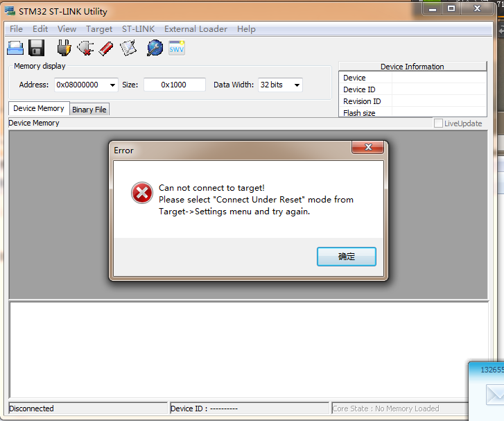Open the Edit menu
Image resolution: width=504 pixels, height=421 pixels.
(x=40, y=29)
